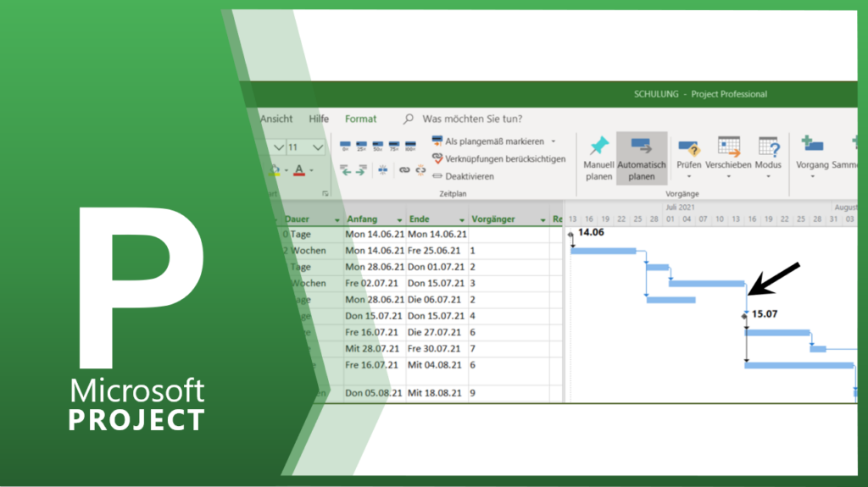This screenshot has height=487, width=868.
Task: Click end cell Die 27.07.21
Action: point(437,332)
